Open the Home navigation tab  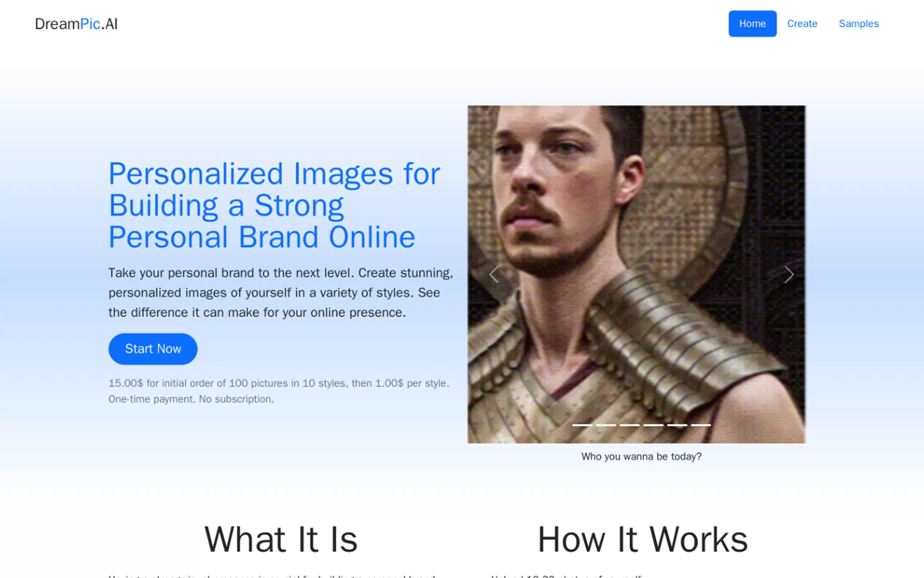click(752, 24)
